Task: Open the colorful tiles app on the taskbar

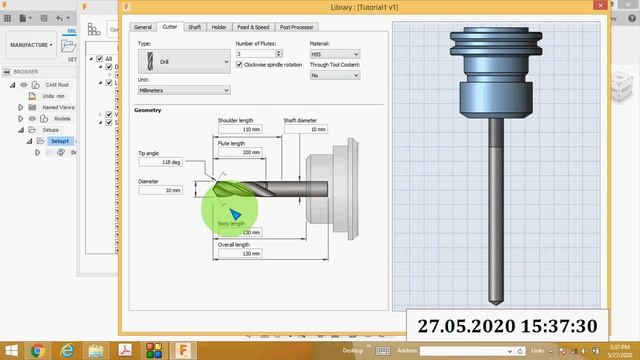Action: pyautogui.click(x=154, y=351)
